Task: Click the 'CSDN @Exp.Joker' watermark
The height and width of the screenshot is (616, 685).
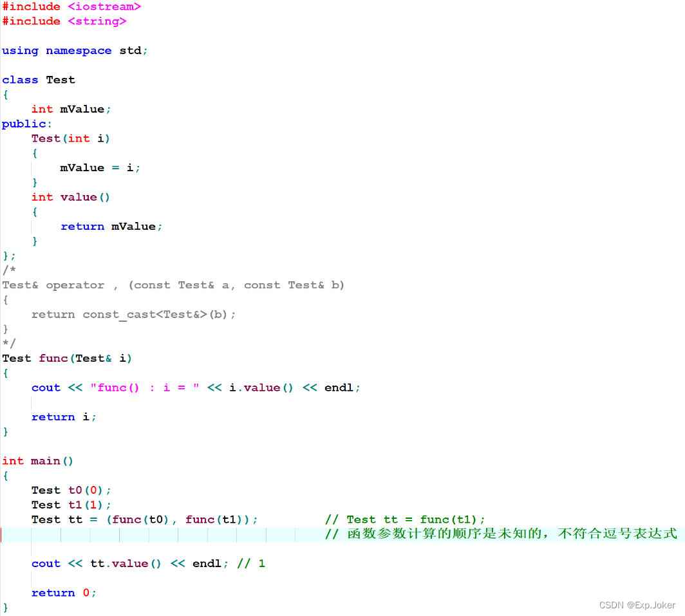Action: 637,605
